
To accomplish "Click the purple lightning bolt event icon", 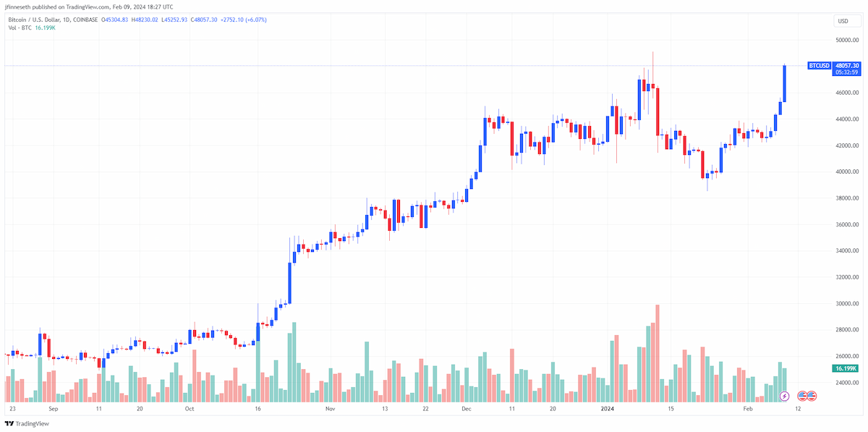I will pos(784,396).
